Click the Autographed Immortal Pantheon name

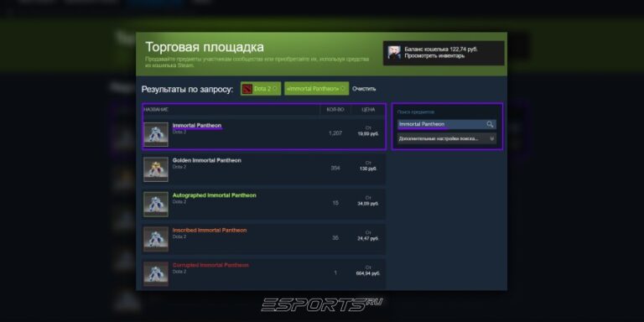click(x=215, y=195)
